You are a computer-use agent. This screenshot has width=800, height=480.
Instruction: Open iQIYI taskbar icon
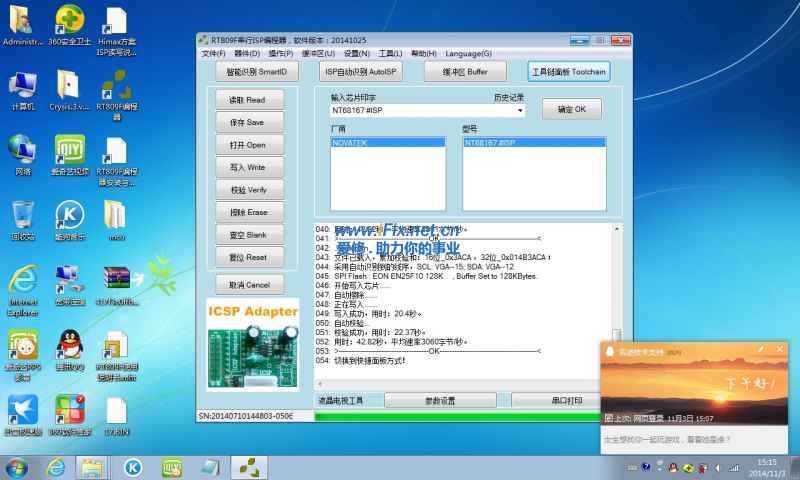[172, 468]
